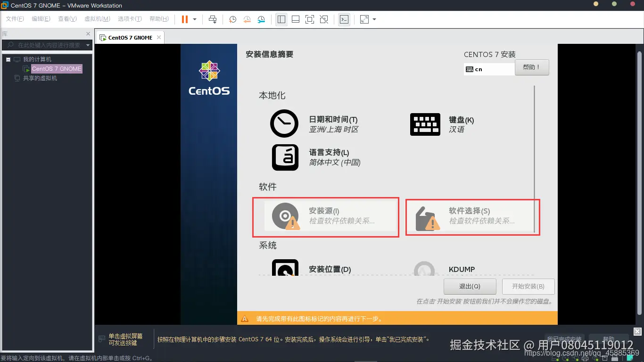
Task: Open the snapshot manager
Action: [261, 19]
